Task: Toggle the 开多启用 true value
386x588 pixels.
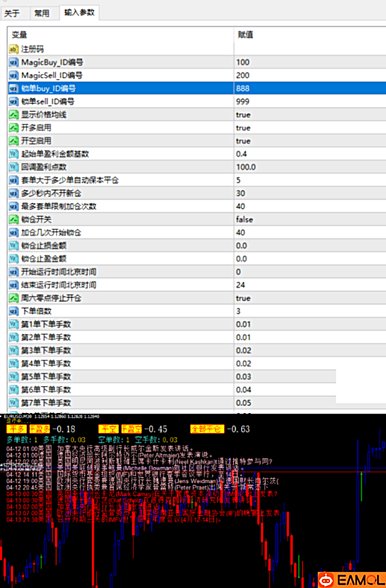Action: pyautogui.click(x=243, y=128)
